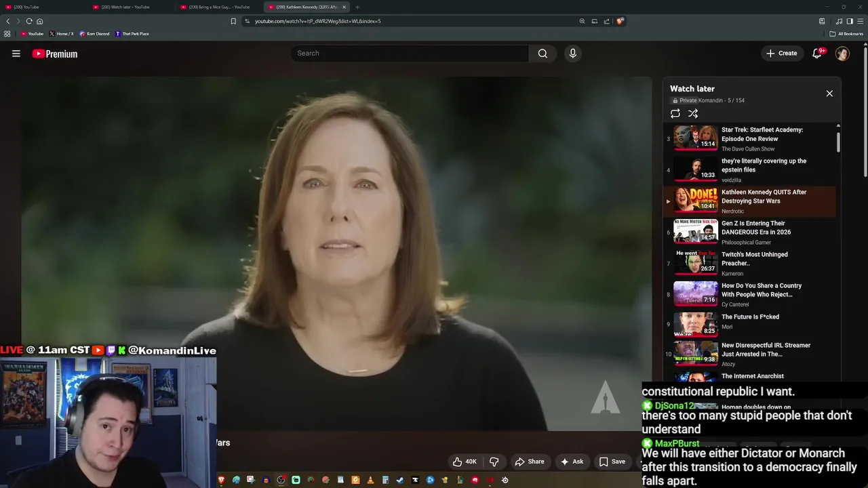The width and height of the screenshot is (868, 488).
Task: Open 'The Future Is F*cked' video title
Action: (x=750, y=317)
